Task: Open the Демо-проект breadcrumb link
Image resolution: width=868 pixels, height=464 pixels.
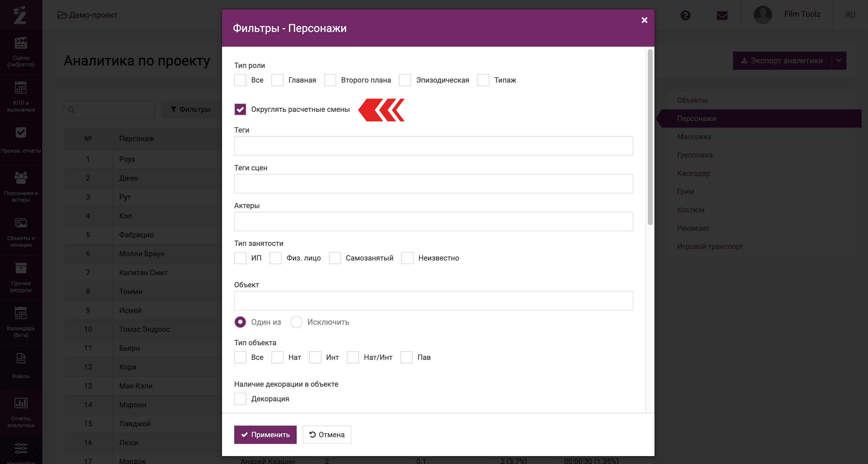Action: (x=93, y=15)
